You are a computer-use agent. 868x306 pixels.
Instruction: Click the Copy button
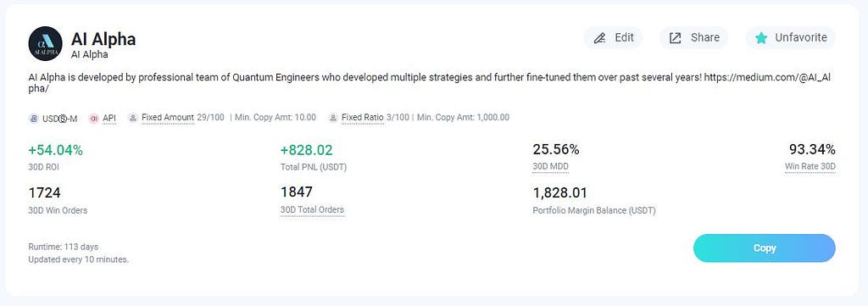[x=764, y=248]
